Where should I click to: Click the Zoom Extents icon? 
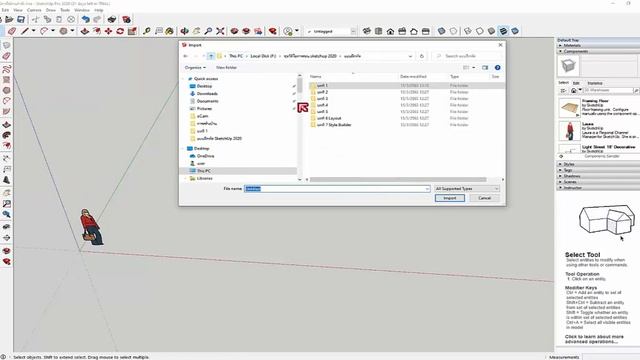click(220, 31)
